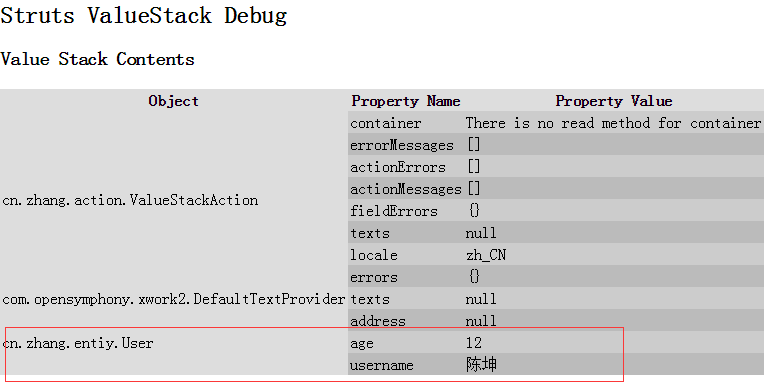Viewport: 777px width, 385px height.
Task: Click the Struts ValueStack Debug heading
Action: click(144, 16)
